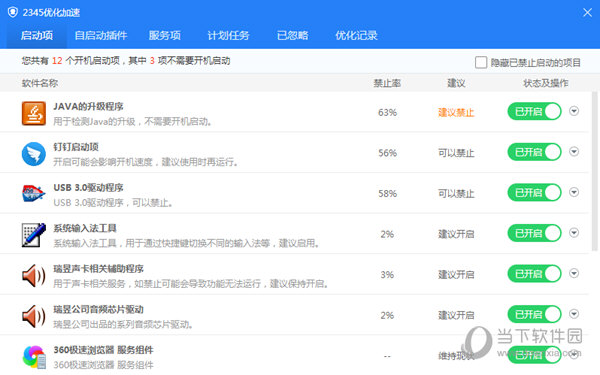Toggle off JAVA的升级程序 startup switch
600x375 pixels.
click(x=534, y=111)
